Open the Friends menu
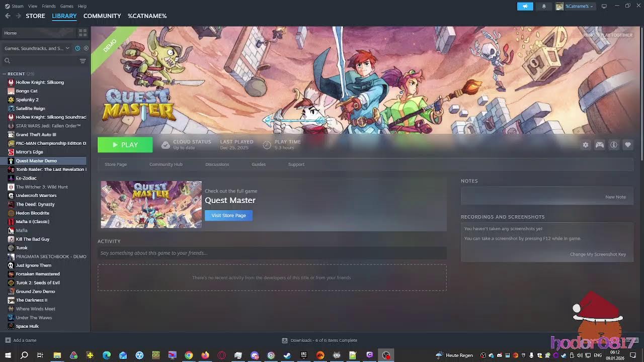The width and height of the screenshot is (644, 362). 49,6
